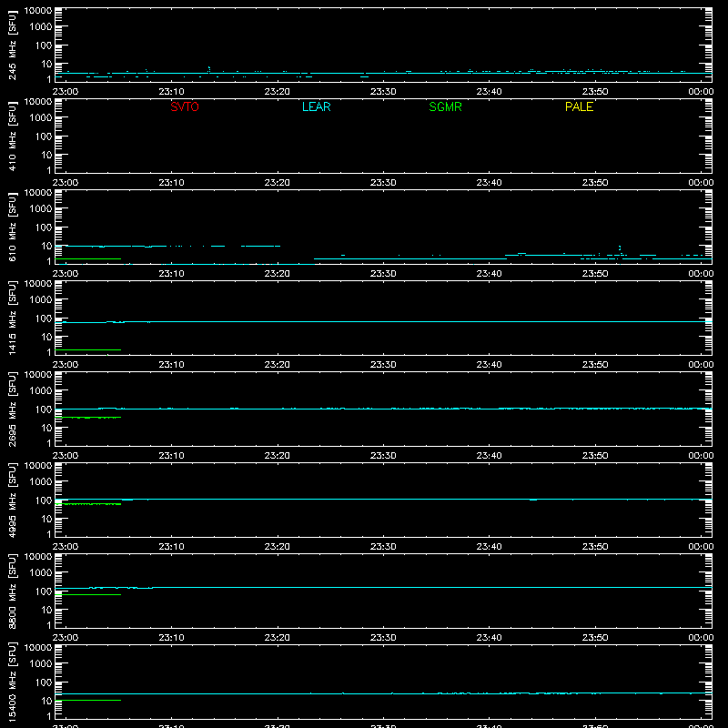The image size is (728, 728).
Task: Select the 245 MHz [SFU] axis title
Action: [x=12, y=45]
